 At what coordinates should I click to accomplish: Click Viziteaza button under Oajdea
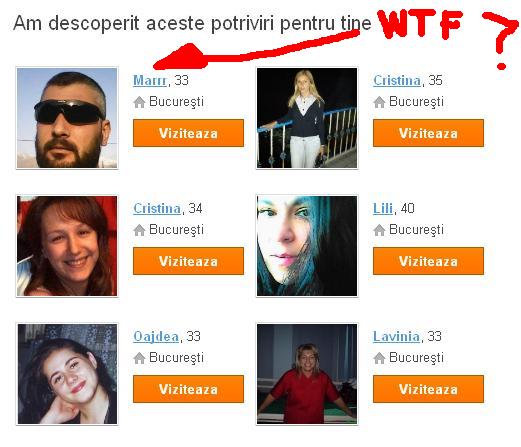[x=188, y=389]
